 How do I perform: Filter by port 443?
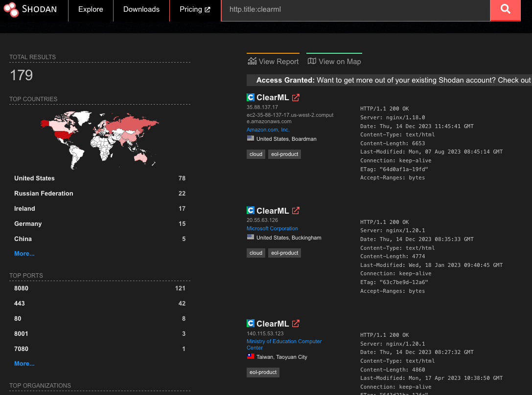(x=100, y=304)
